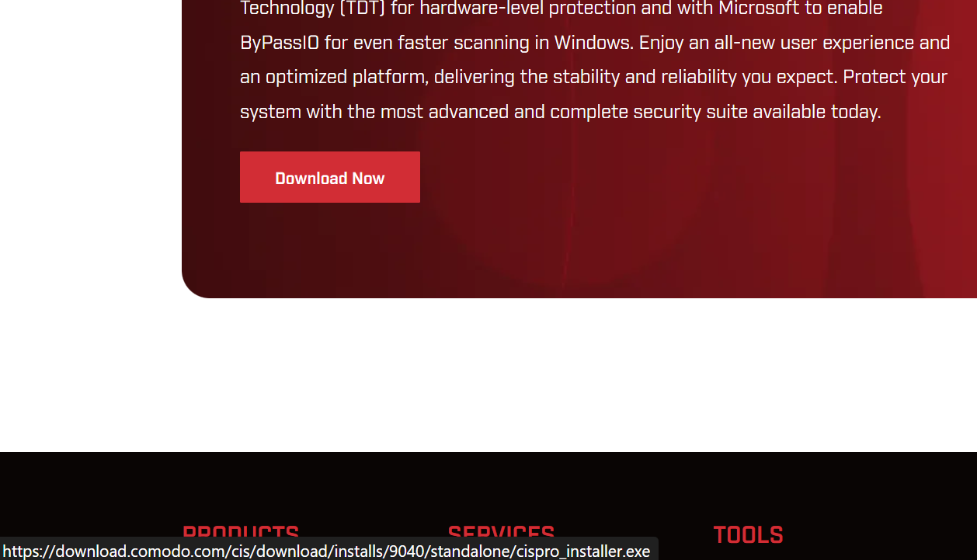The height and width of the screenshot is (560, 977).
Task: Click the word Windows in the paragraph
Action: (593, 43)
